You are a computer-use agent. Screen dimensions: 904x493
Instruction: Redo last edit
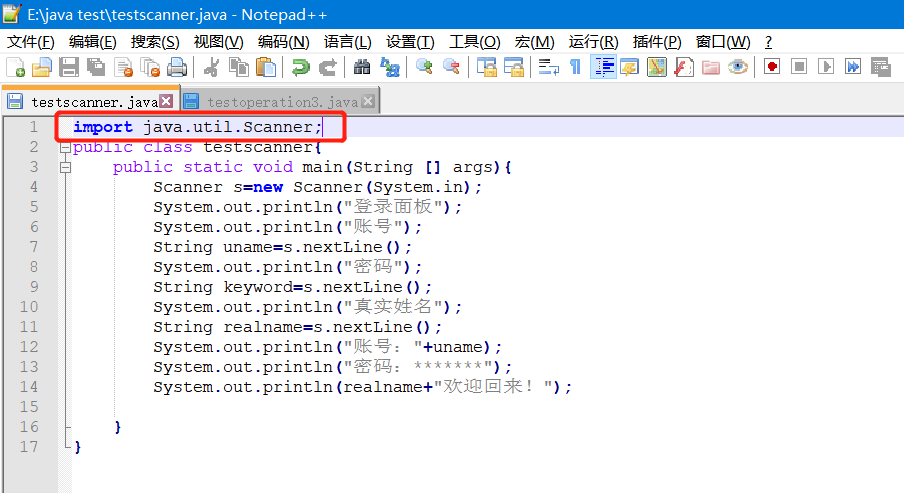327,67
